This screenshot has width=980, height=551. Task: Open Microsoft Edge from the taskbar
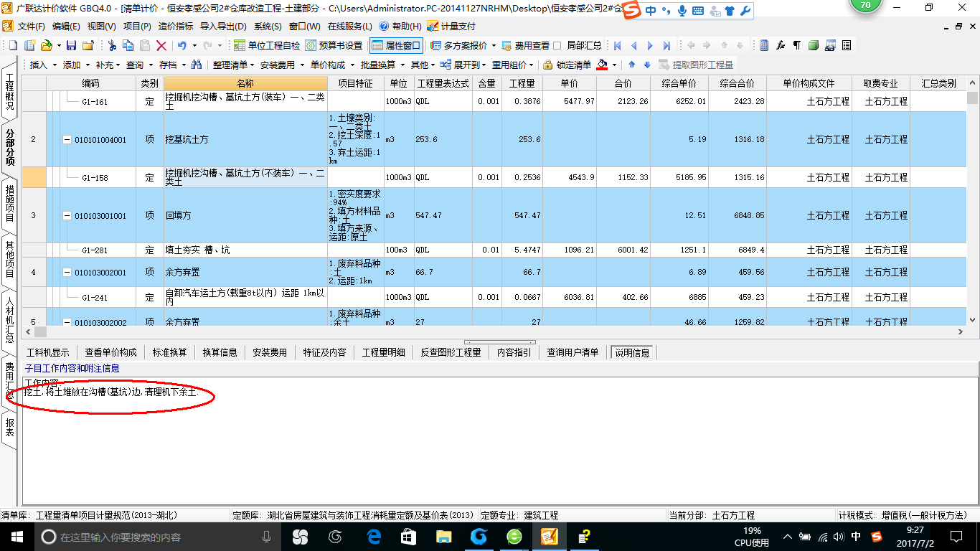pyautogui.click(x=374, y=536)
